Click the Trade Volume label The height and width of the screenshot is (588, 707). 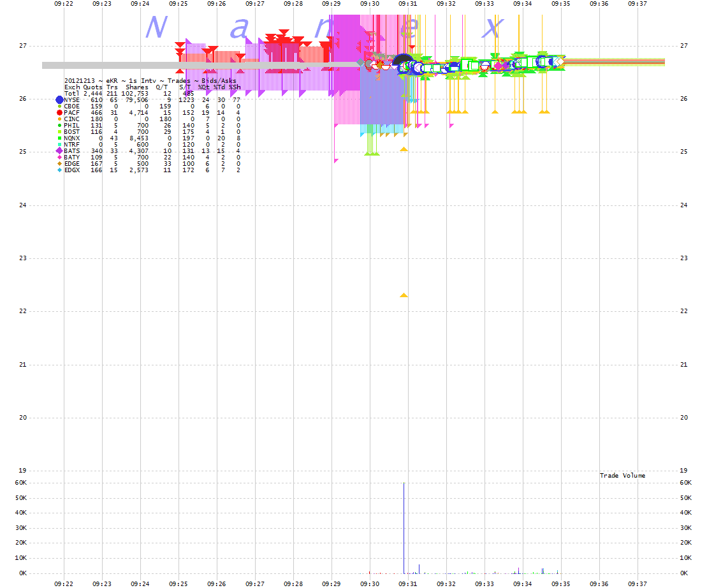[x=622, y=475]
